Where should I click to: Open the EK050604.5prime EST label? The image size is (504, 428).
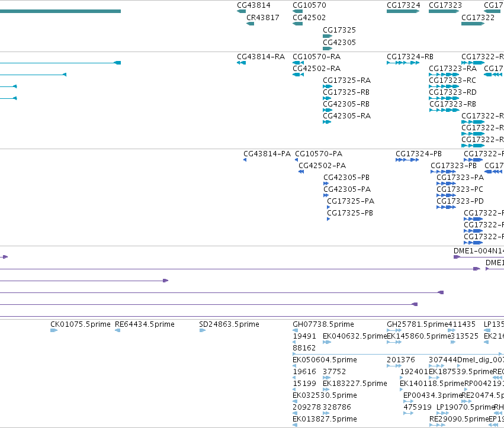coord(325,360)
